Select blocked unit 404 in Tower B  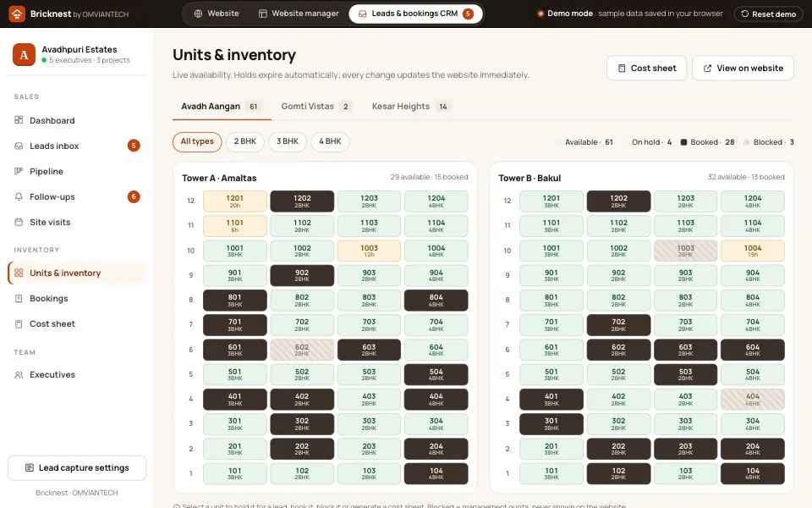point(753,399)
